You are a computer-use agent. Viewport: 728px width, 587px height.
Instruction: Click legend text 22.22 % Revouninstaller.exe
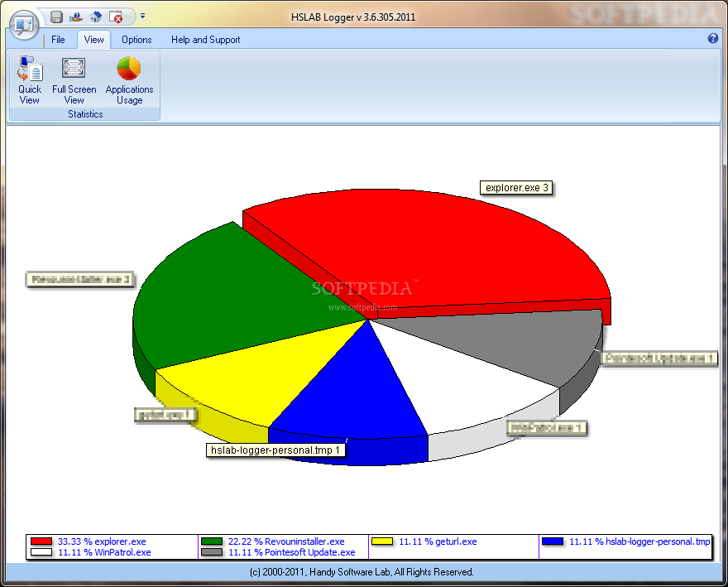pyautogui.click(x=286, y=541)
